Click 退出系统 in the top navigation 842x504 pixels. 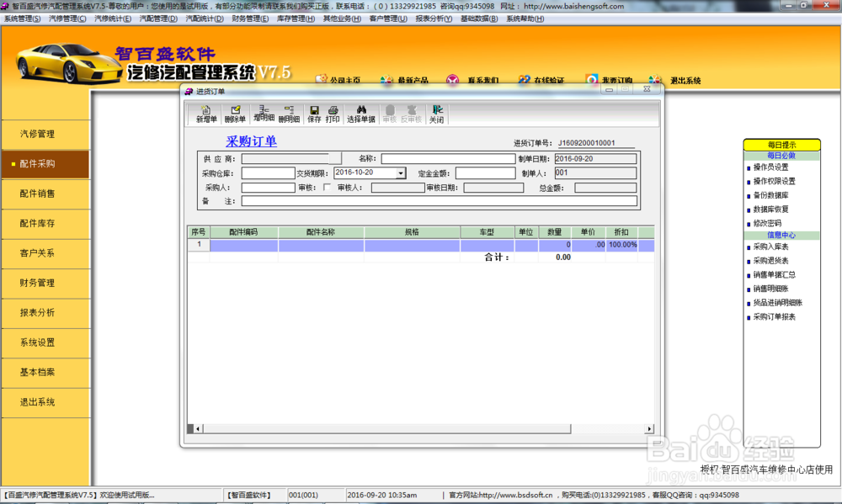675,80
